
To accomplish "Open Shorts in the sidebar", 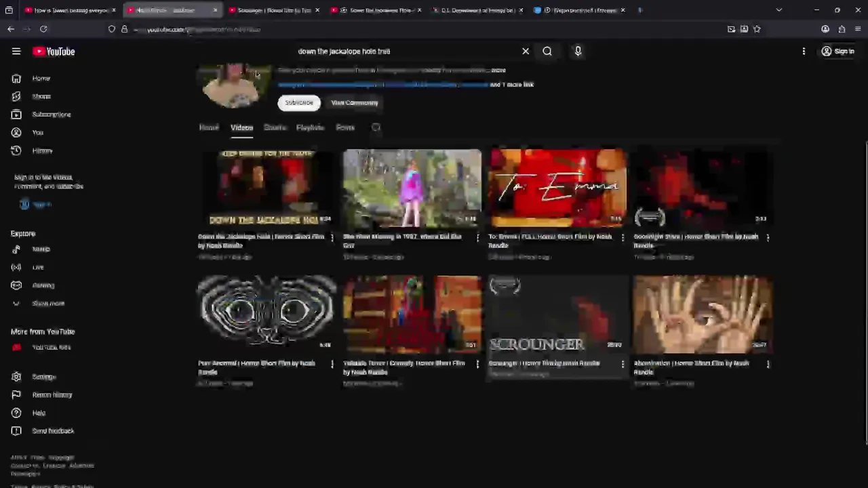I will pos(41,96).
